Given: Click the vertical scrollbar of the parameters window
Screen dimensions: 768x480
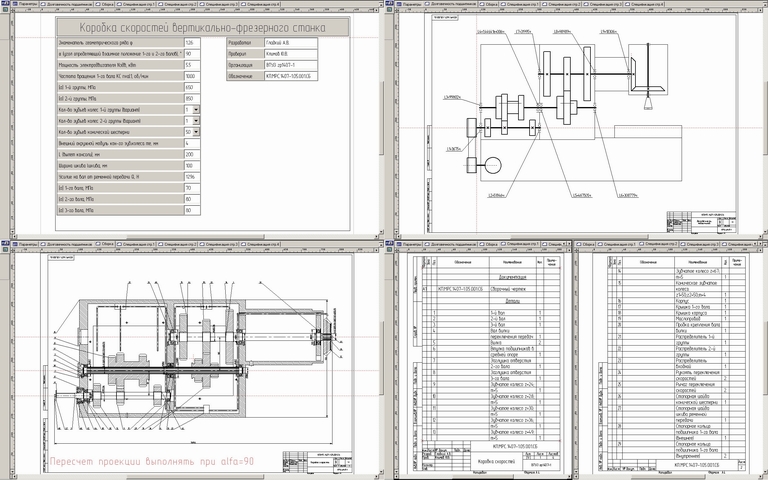Looking at the screenshot, I should pos(381,118).
